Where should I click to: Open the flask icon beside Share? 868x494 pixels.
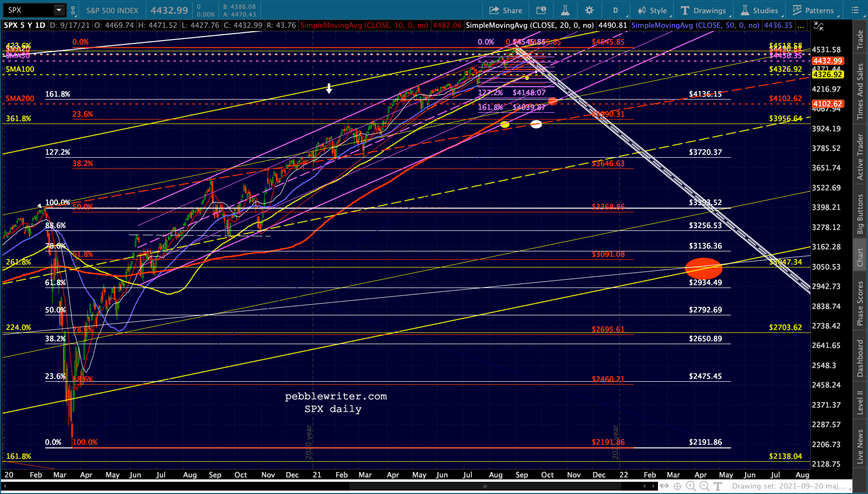[x=565, y=10]
